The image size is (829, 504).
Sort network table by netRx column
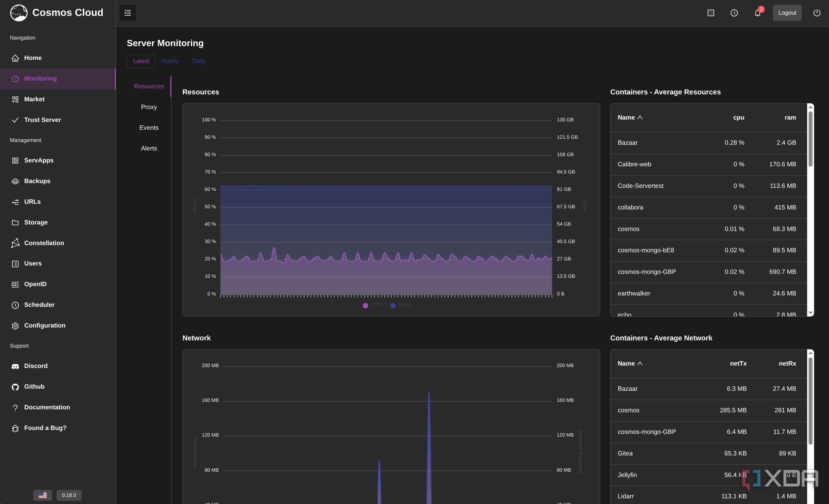click(x=787, y=363)
